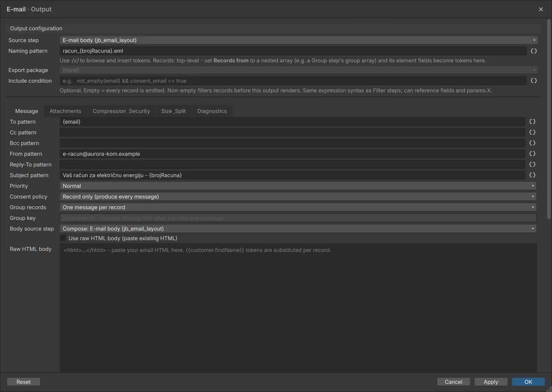Viewport: 552px width, 392px height.
Task: Open token browser for Naming pattern
Action: [x=533, y=51]
